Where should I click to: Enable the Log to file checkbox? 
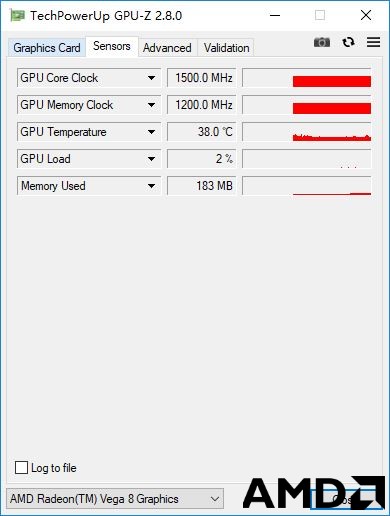(21, 467)
